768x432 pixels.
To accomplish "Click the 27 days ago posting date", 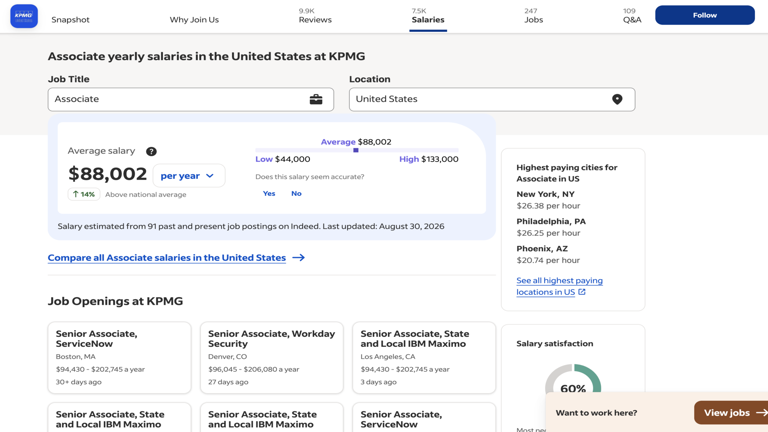I will (x=228, y=382).
